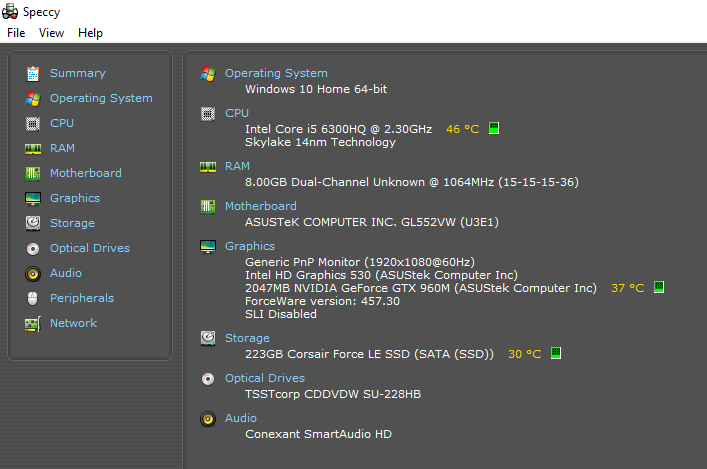This screenshot has width=707, height=469.
Task: Click the RAM stick icon in sidebar
Action: (x=33, y=148)
